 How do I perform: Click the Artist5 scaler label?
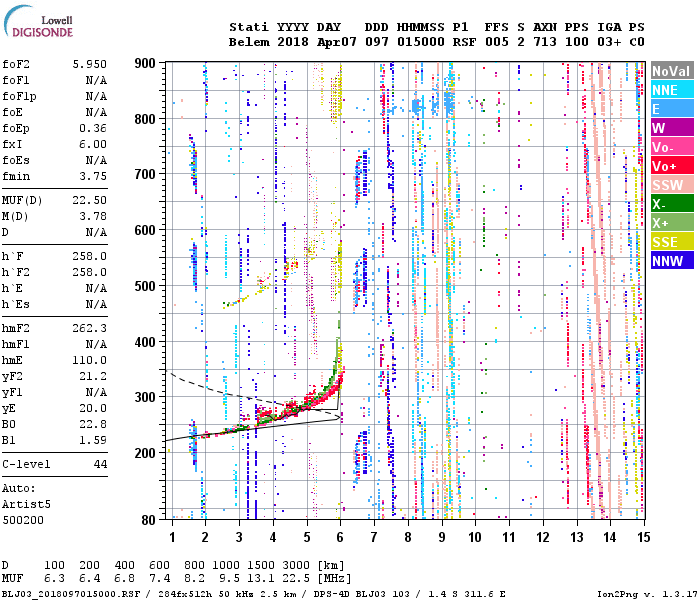(26, 504)
